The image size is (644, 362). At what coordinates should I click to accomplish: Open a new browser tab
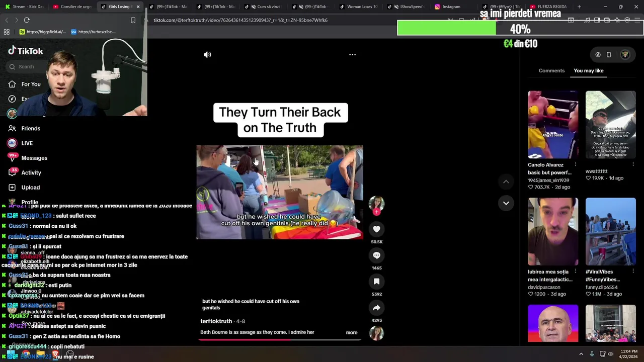[x=579, y=7]
